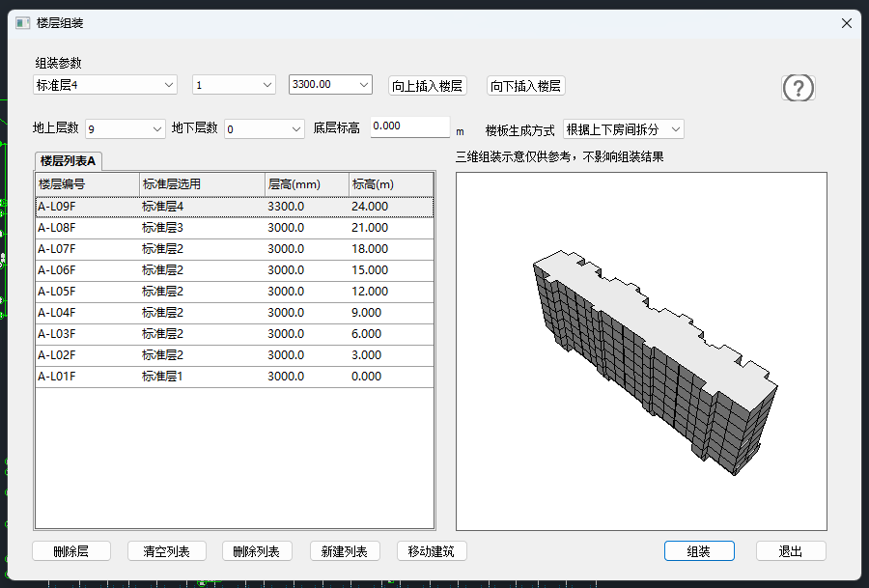
Task: Click the 层高(mm) column header
Action: 305,184
